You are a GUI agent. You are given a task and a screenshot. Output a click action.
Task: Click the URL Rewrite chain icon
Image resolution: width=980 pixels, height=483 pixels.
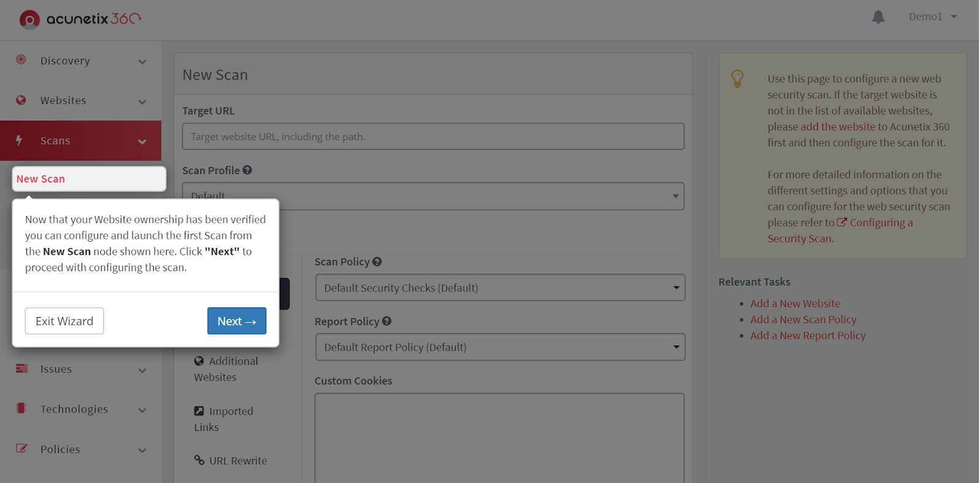point(199,460)
